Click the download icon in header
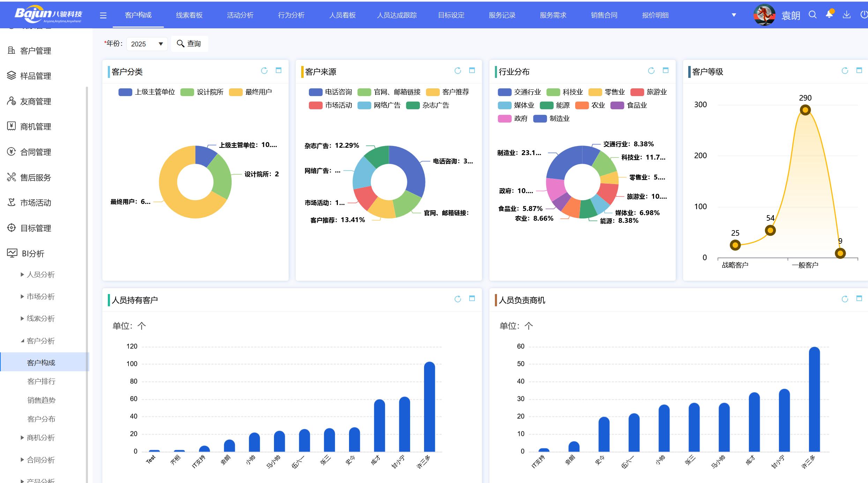This screenshot has width=868, height=483. coord(846,15)
